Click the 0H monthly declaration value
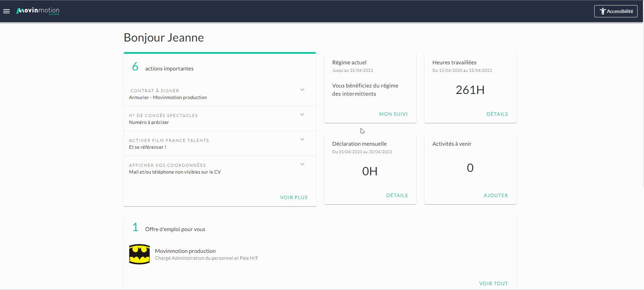Viewport: 644px width, 290px height. (370, 171)
